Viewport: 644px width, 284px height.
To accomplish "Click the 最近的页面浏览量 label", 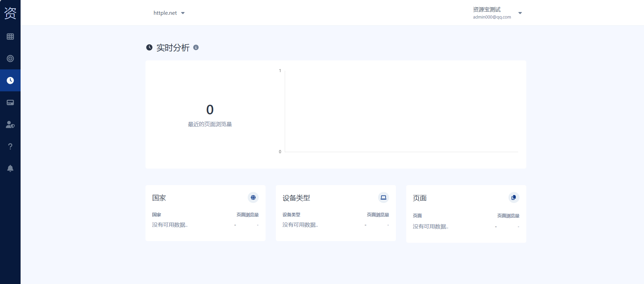I will [210, 124].
